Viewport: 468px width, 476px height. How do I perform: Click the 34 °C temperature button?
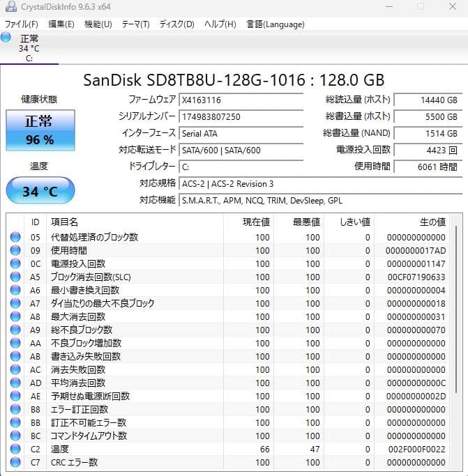[40, 191]
